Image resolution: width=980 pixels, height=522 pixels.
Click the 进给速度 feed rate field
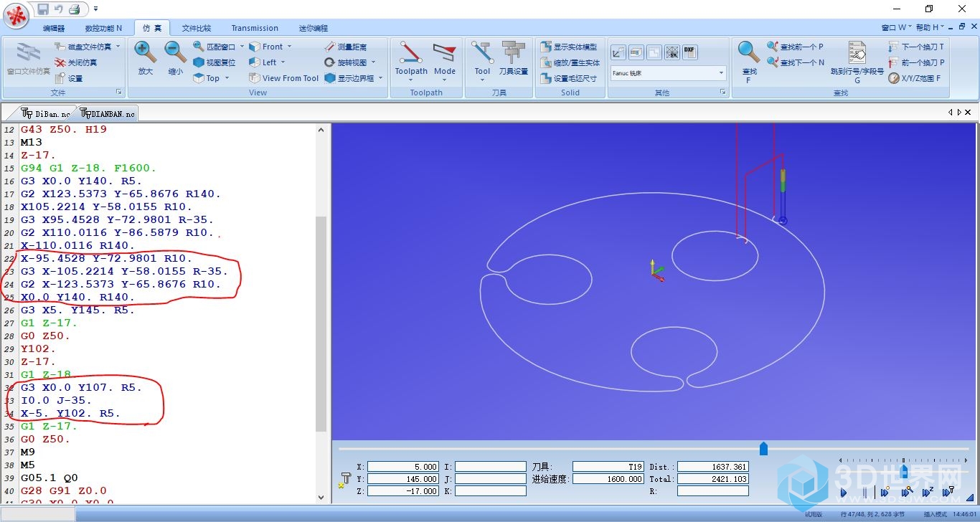608,479
